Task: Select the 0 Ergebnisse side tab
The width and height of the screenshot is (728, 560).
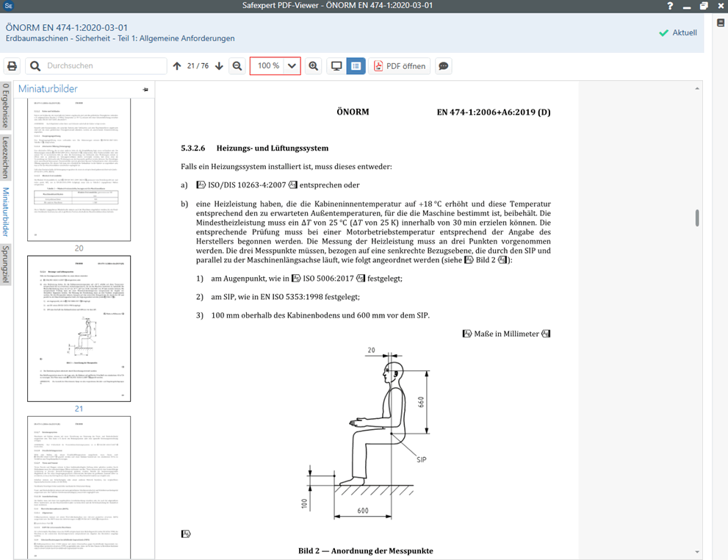Action: coord(6,107)
